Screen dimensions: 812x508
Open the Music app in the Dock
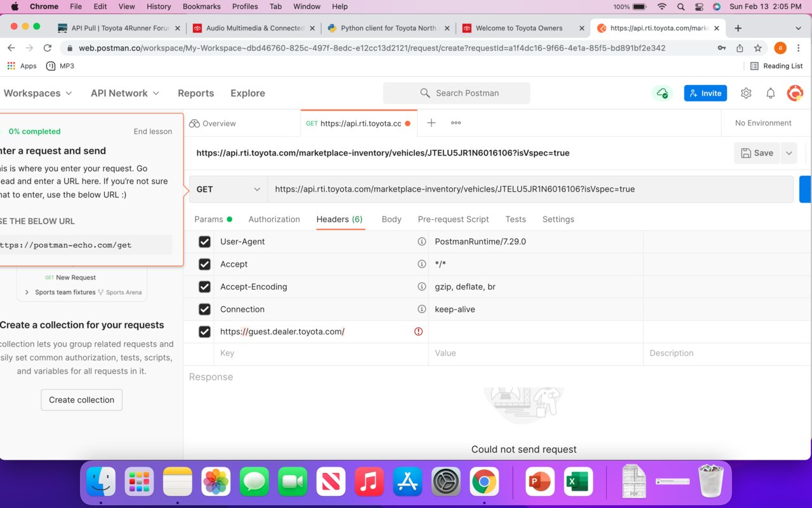click(x=369, y=482)
